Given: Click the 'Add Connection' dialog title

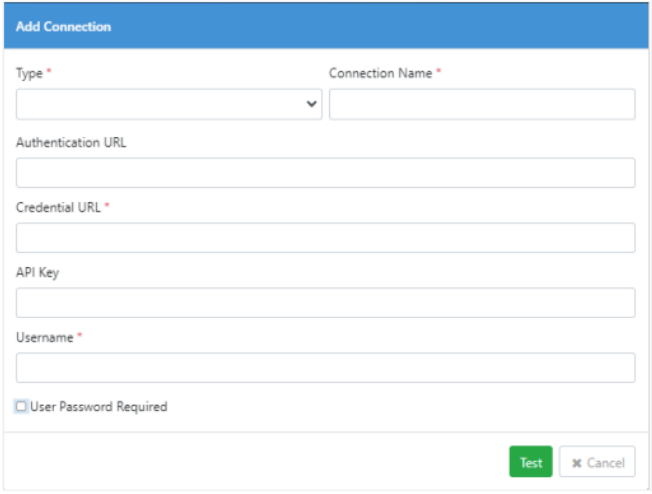Looking at the screenshot, I should point(63,27).
